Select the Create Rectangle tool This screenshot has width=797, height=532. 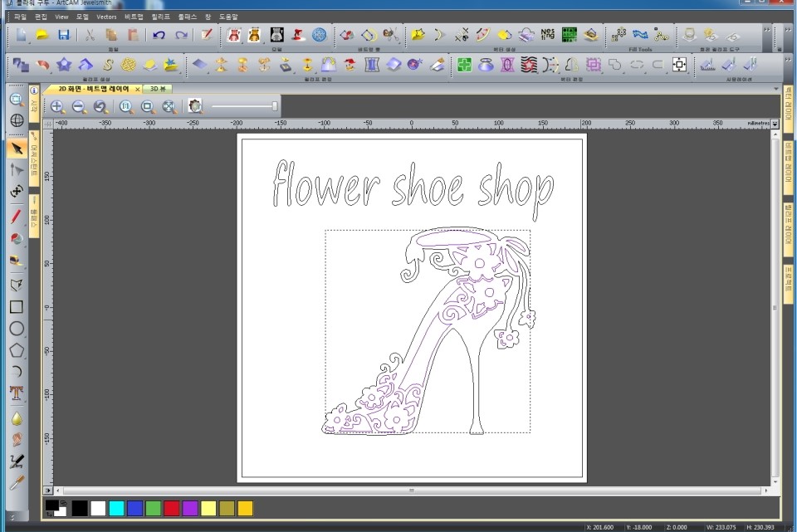[x=16, y=307]
